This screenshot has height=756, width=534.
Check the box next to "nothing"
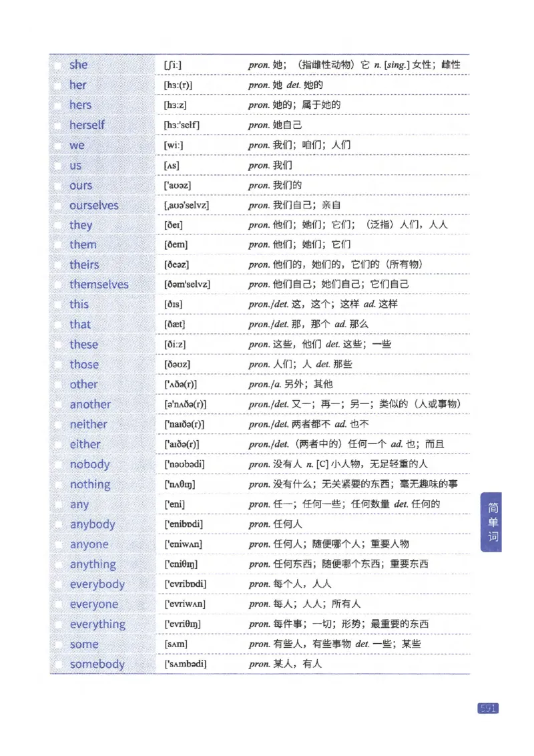(x=58, y=484)
